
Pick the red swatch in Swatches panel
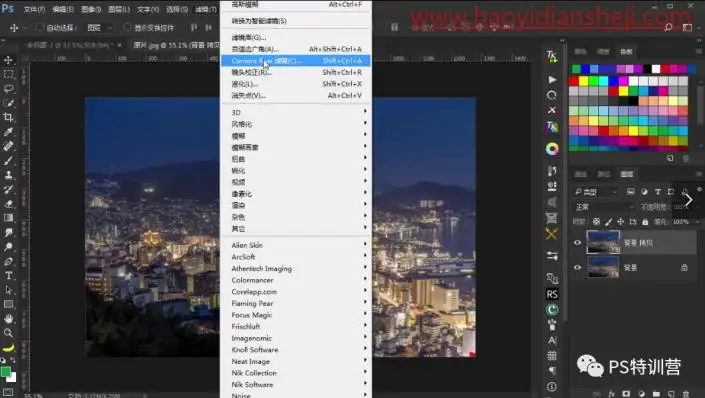(x=573, y=81)
